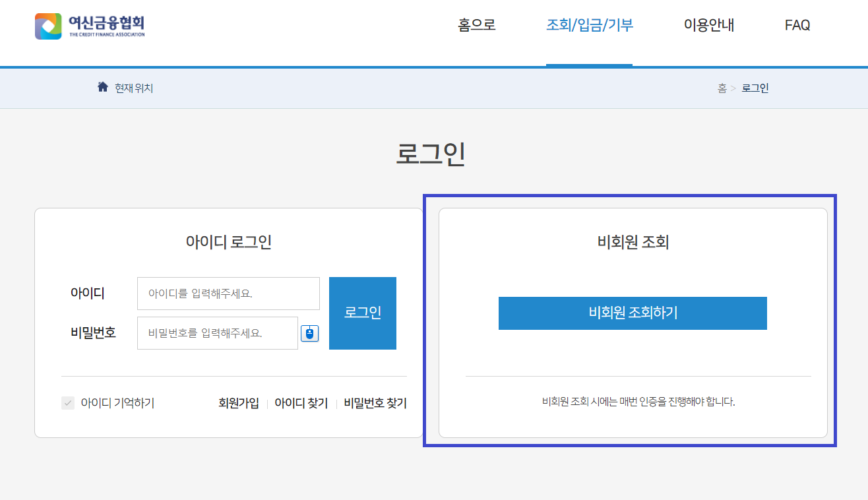This screenshot has width=868, height=500.
Task: Click the 홈 breadcrumb link
Action: 722,88
